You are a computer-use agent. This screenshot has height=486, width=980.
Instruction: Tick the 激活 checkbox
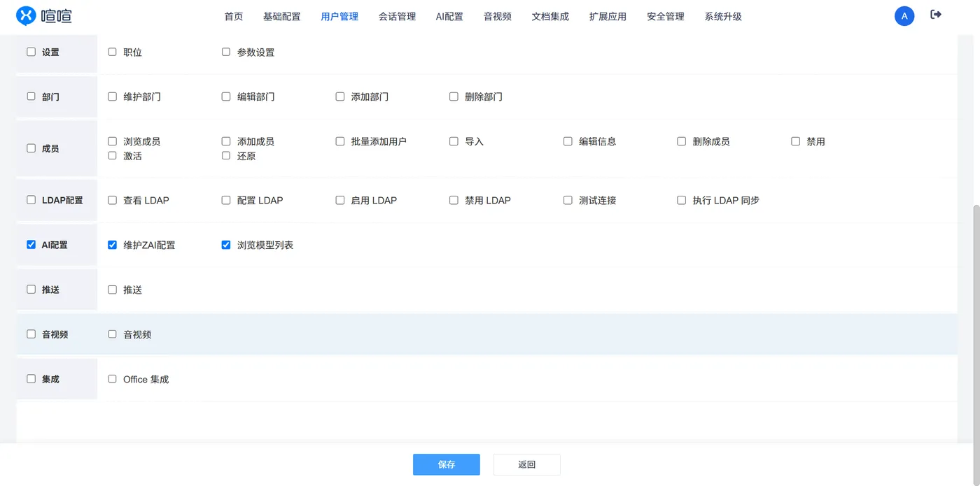coord(112,156)
